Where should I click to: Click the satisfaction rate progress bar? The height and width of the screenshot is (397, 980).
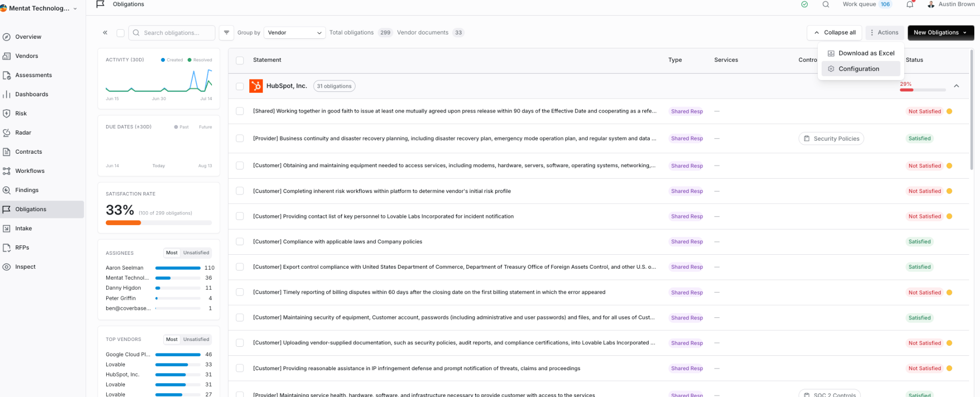158,223
